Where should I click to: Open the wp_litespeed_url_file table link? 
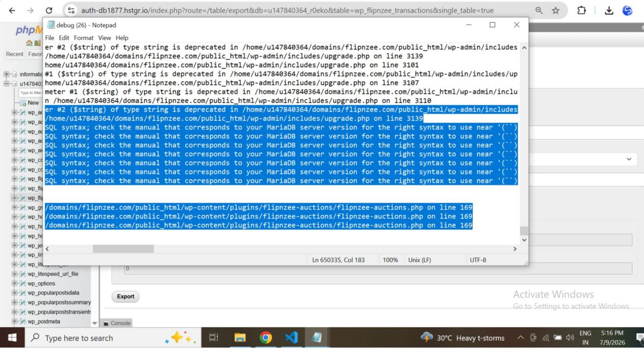tap(53, 274)
